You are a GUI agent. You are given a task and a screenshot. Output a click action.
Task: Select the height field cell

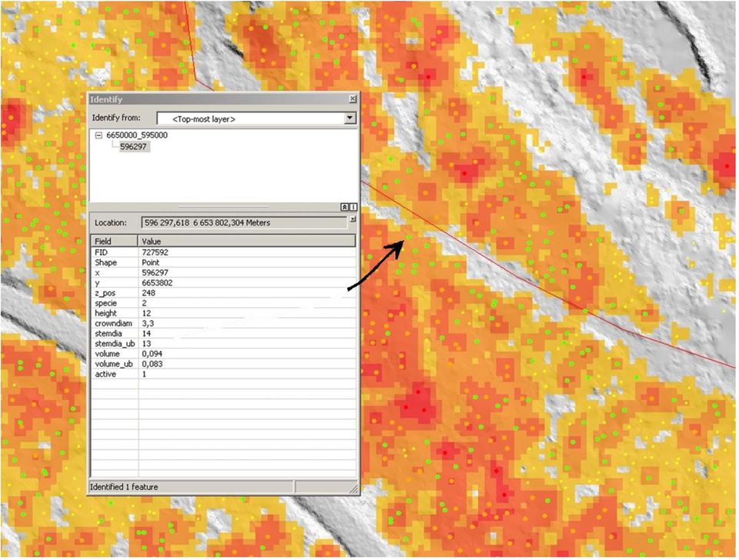click(x=115, y=313)
